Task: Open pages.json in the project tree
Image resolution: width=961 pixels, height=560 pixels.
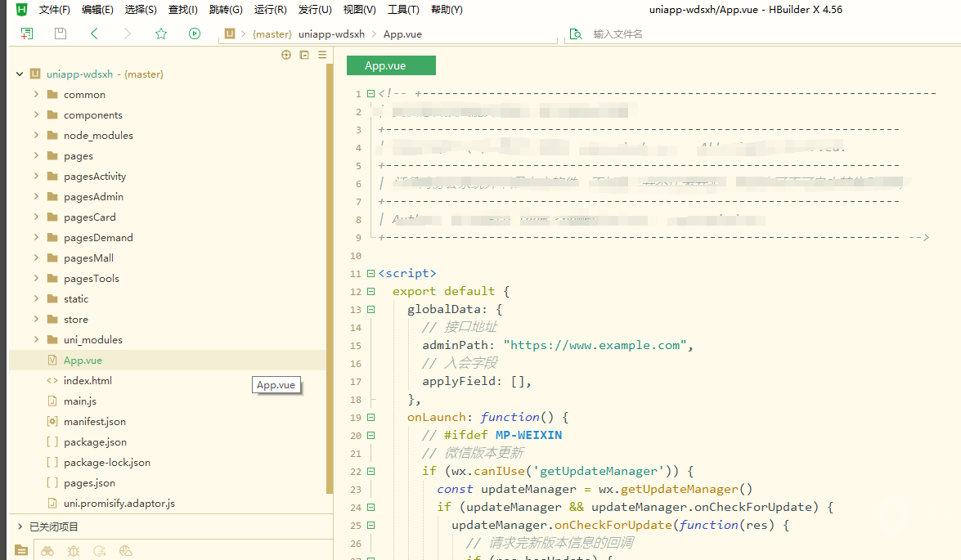Action: click(x=89, y=483)
